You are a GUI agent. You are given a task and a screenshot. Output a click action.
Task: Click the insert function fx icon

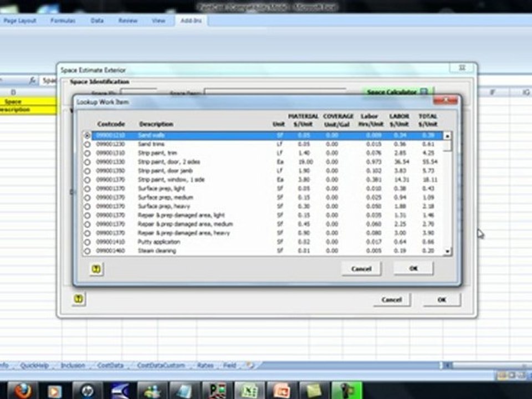click(x=32, y=80)
